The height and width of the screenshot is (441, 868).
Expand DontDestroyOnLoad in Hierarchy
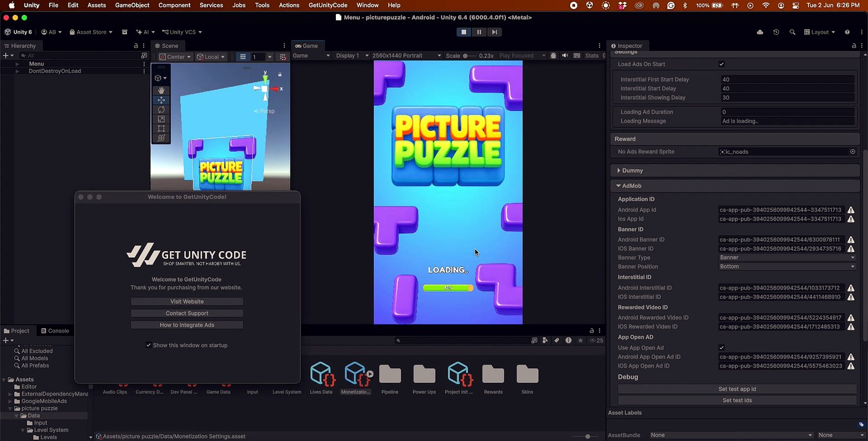click(x=17, y=71)
